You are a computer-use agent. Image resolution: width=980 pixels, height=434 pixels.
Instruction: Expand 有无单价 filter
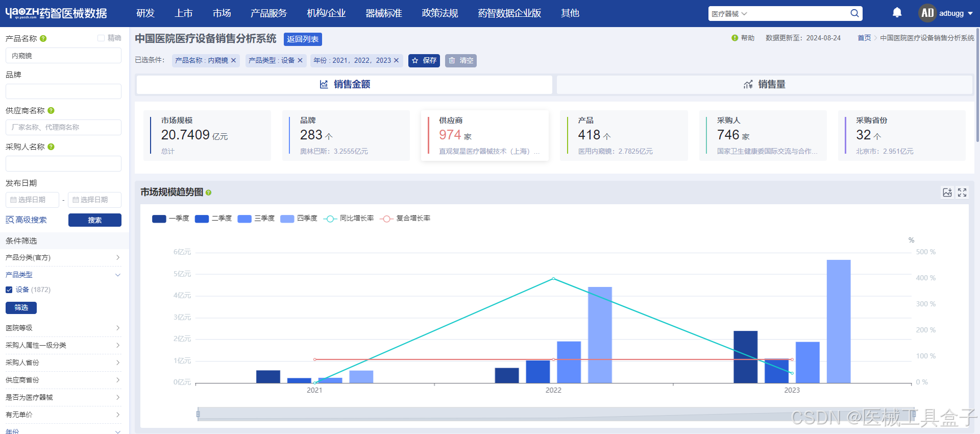(x=63, y=415)
